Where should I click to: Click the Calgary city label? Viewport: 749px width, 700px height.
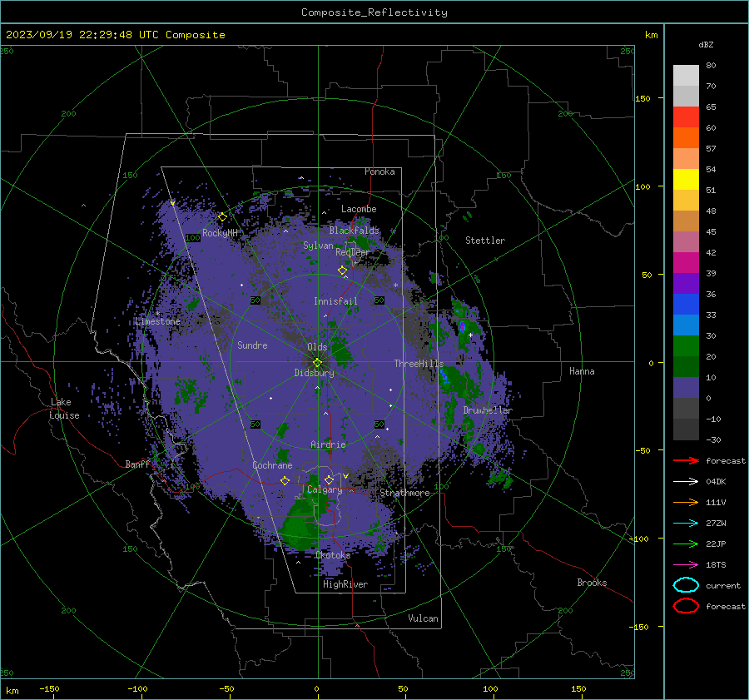tap(325, 489)
